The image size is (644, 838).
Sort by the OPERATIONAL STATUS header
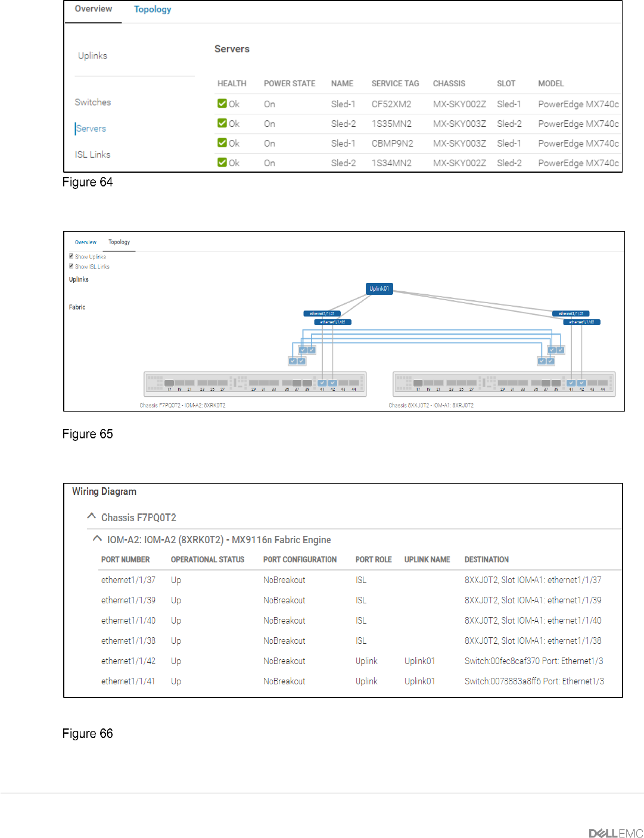pos(207,559)
